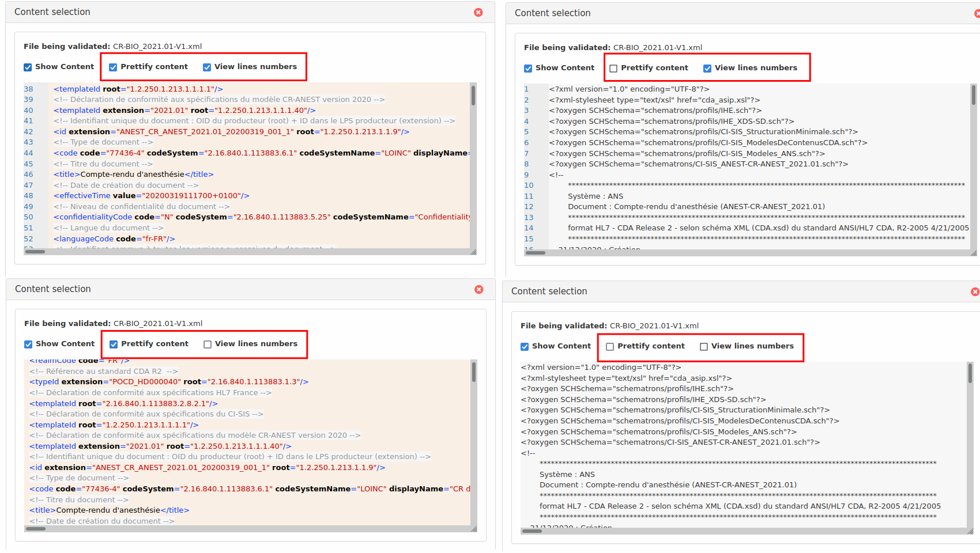Image resolution: width=980 pixels, height=553 pixels.
Task: Click horizontal scrollbar thumb in bottom-left code area
Action: tap(36, 529)
